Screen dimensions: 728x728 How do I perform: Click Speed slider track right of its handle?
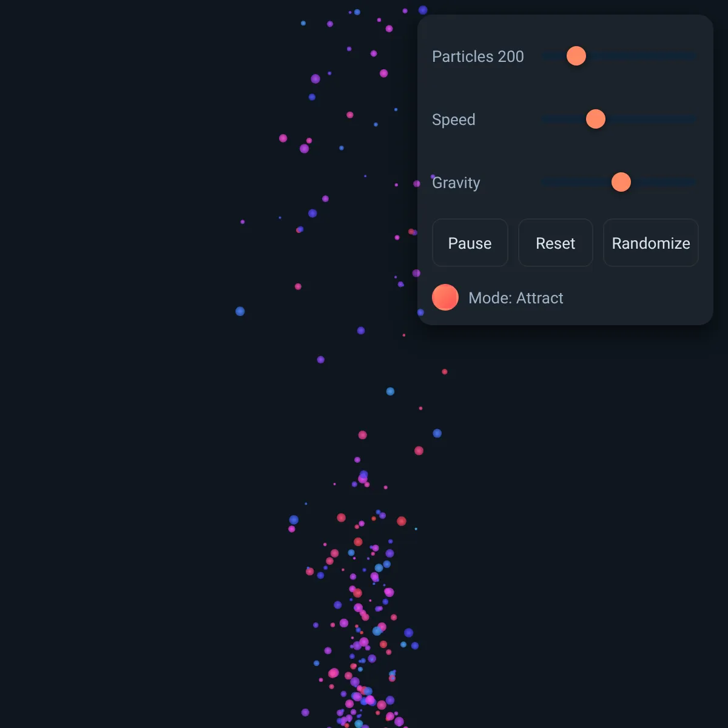click(x=652, y=120)
